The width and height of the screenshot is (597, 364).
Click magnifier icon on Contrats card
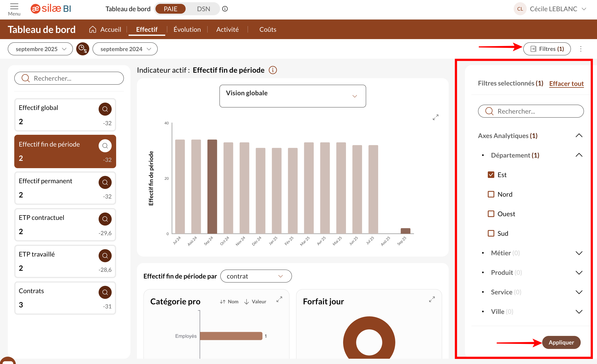pos(105,292)
